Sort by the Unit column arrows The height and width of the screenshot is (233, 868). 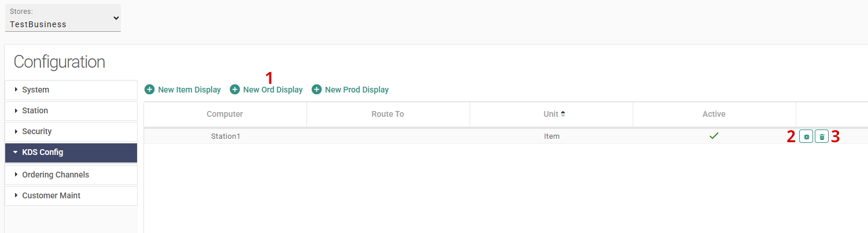pyautogui.click(x=563, y=114)
